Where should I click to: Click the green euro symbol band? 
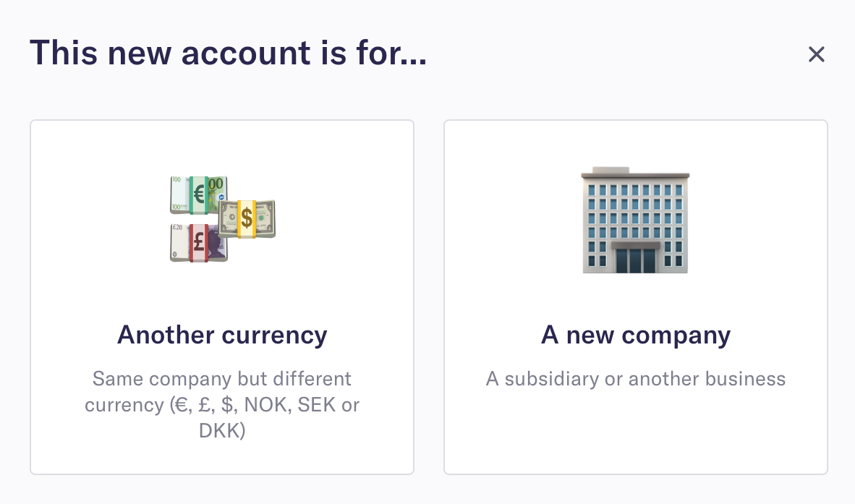[199, 195]
